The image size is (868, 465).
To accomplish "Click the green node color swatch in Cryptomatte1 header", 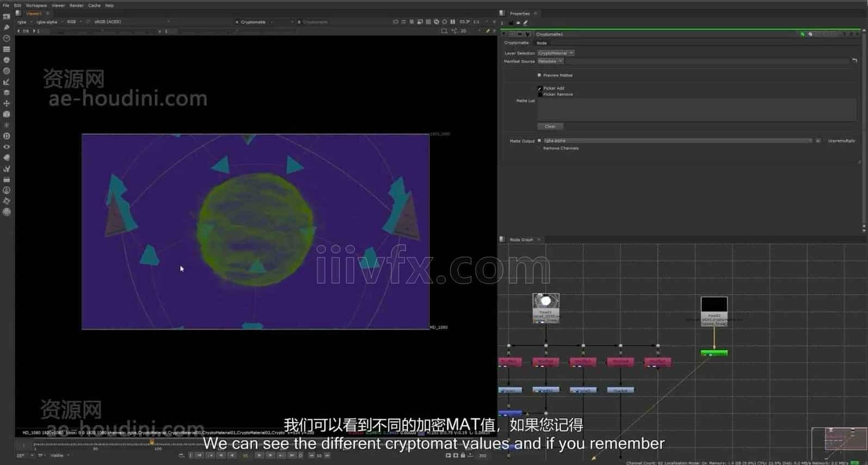I will 802,34.
